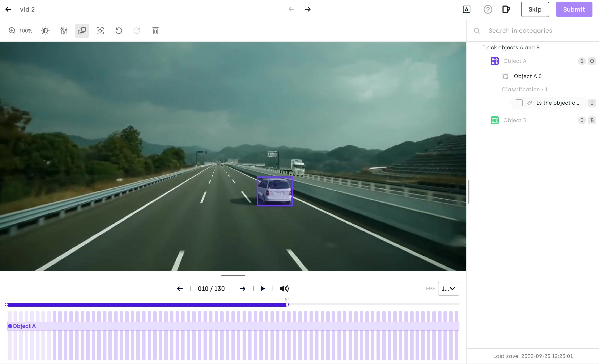Select Object A 0 instance
Viewport: 599px width, 364px height.
pyautogui.click(x=527, y=76)
